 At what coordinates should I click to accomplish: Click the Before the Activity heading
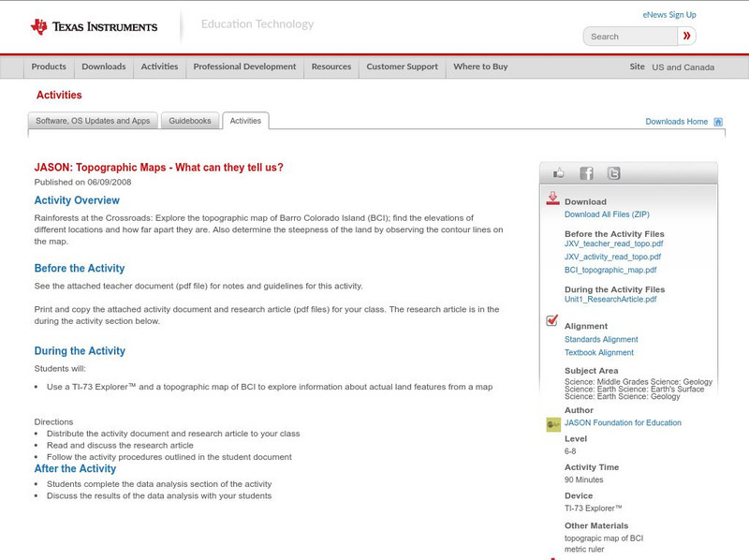[x=80, y=268]
